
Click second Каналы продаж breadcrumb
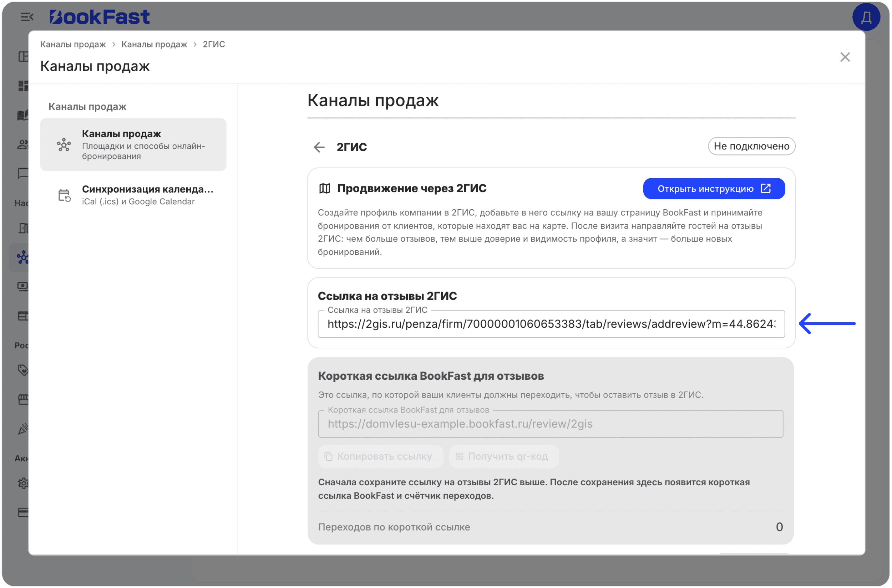[x=154, y=44]
